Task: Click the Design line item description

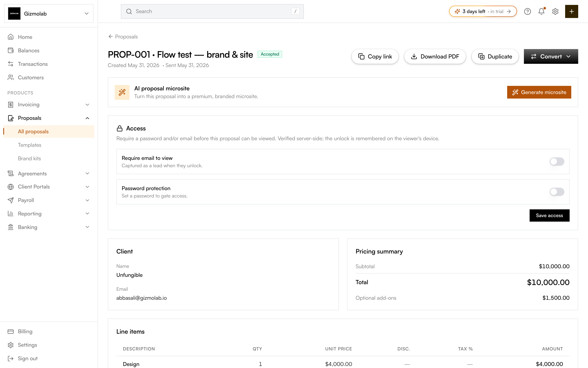Action: pyautogui.click(x=131, y=364)
